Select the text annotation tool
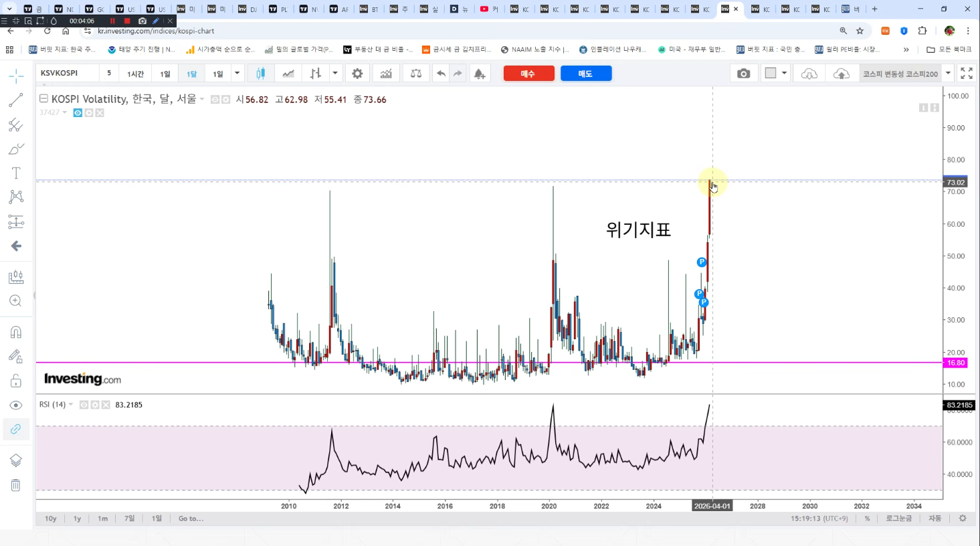This screenshot has width=980, height=546. pyautogui.click(x=16, y=173)
